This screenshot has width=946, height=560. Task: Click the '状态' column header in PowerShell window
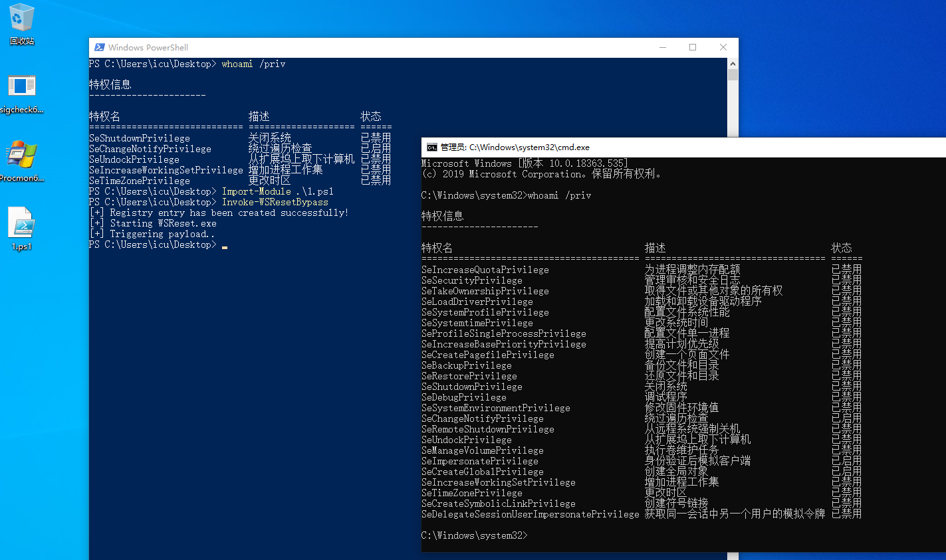click(371, 116)
